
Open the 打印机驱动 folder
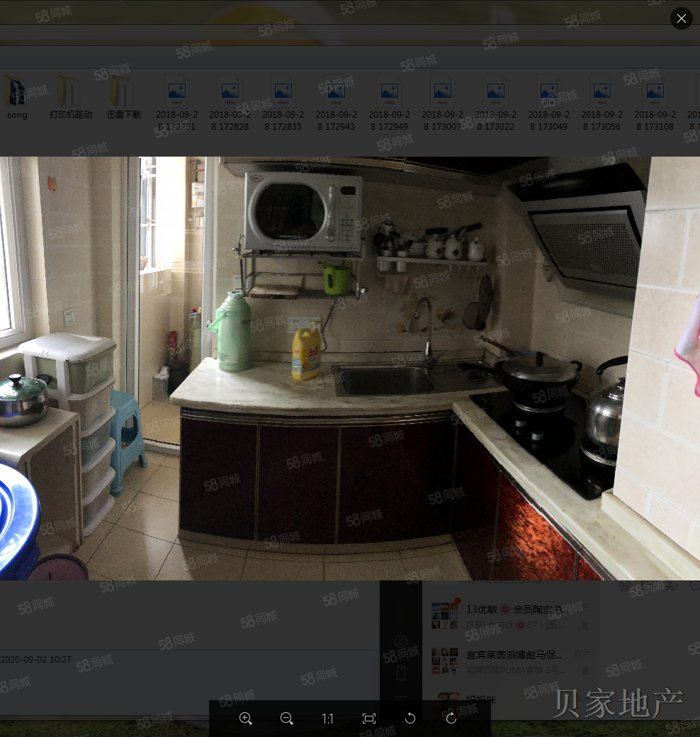pyautogui.click(x=70, y=96)
